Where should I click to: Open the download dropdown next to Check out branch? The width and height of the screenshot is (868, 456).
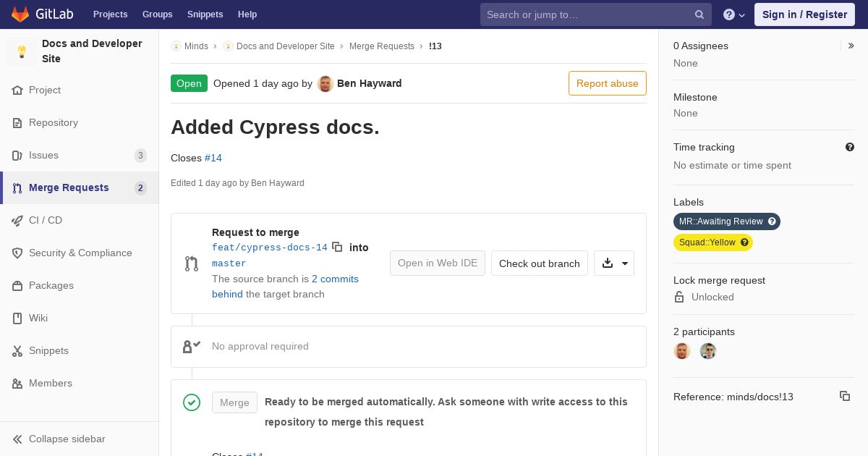pyautogui.click(x=614, y=263)
